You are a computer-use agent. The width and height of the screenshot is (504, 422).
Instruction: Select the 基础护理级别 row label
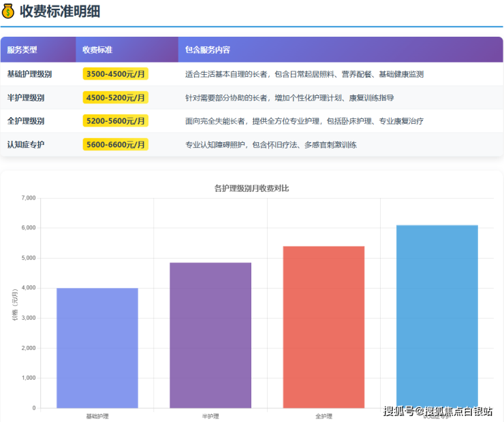click(x=29, y=74)
